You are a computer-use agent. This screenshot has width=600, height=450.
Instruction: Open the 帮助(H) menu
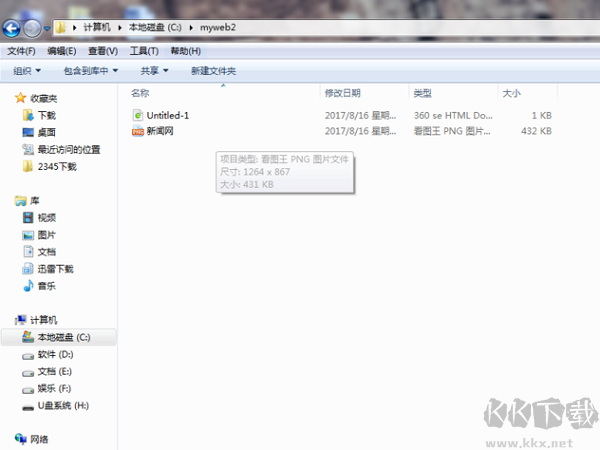tap(186, 51)
